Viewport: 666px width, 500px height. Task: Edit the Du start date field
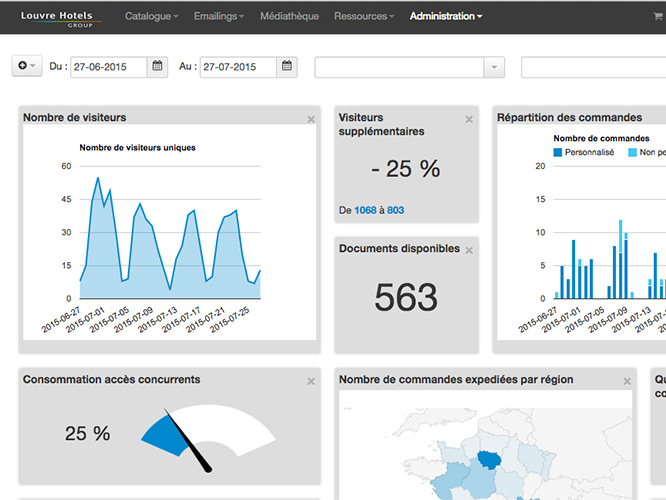(109, 67)
